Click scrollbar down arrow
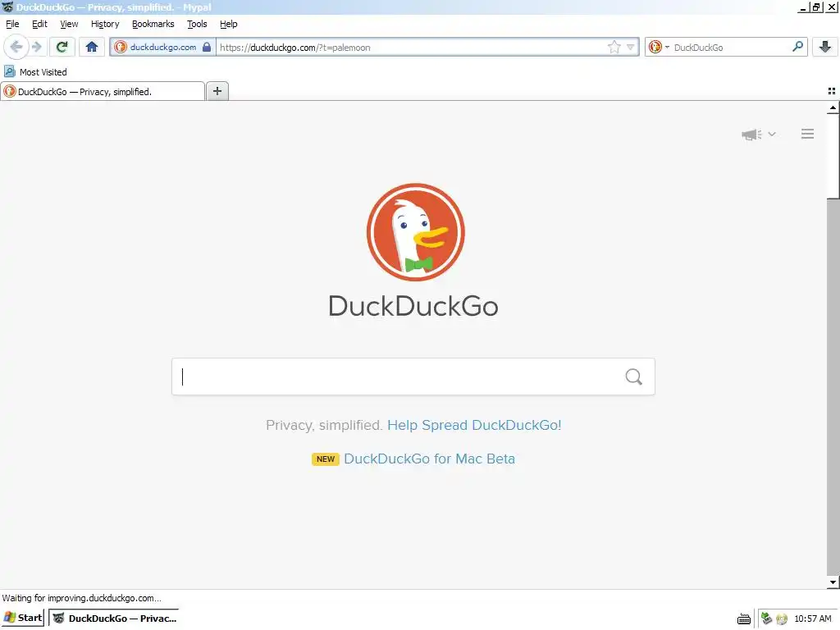 [x=833, y=582]
